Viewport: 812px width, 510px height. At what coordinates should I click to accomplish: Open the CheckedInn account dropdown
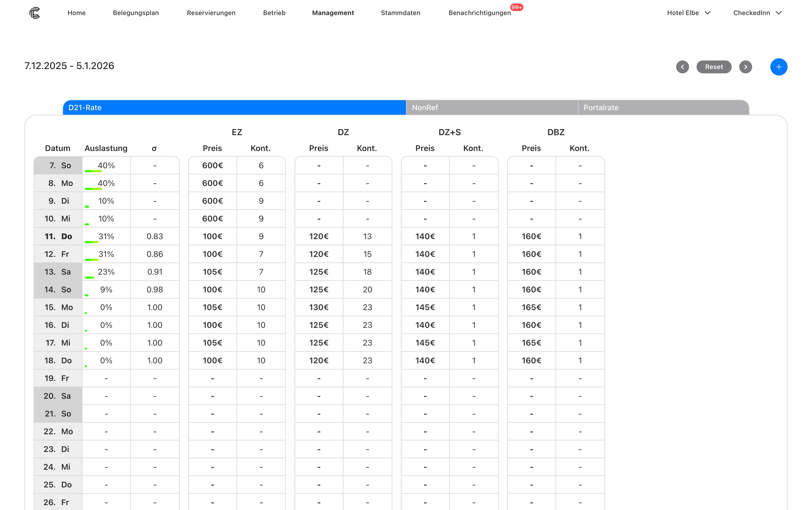tap(757, 13)
